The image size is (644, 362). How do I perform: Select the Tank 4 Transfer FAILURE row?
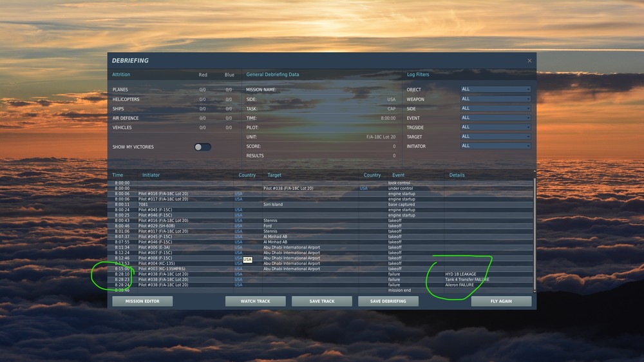click(321, 280)
